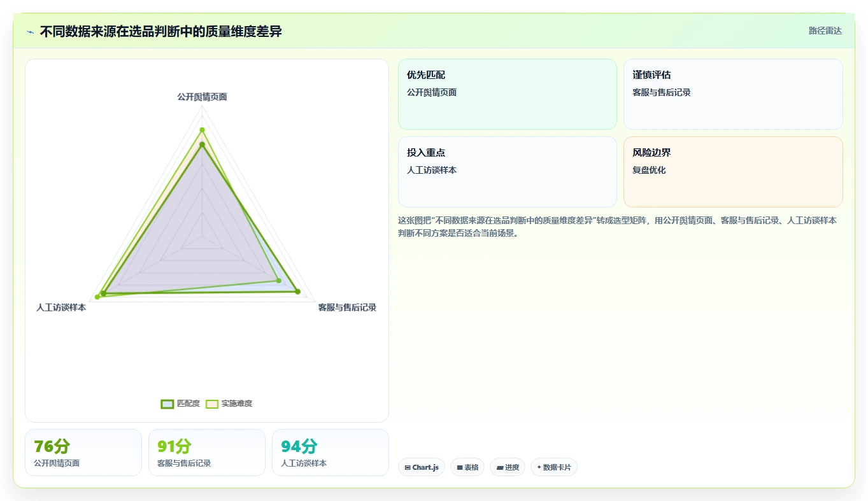The height and width of the screenshot is (501, 868).
Task: Open the 优先匹配 card
Action: pos(508,94)
